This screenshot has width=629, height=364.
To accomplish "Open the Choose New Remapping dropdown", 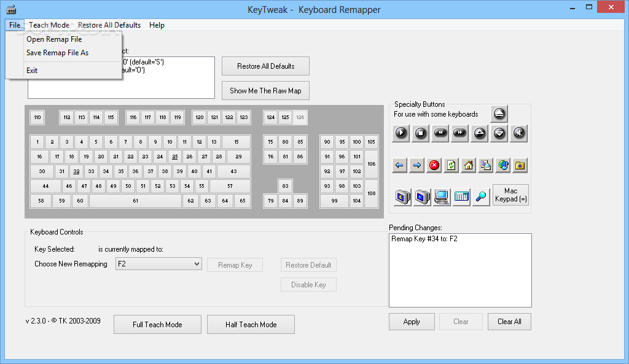I will (158, 264).
